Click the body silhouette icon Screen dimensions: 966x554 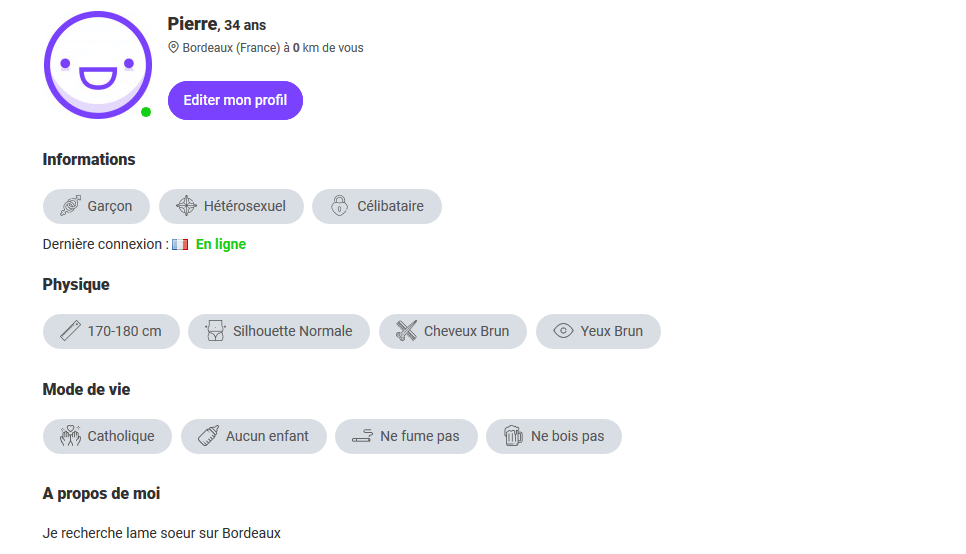(215, 331)
